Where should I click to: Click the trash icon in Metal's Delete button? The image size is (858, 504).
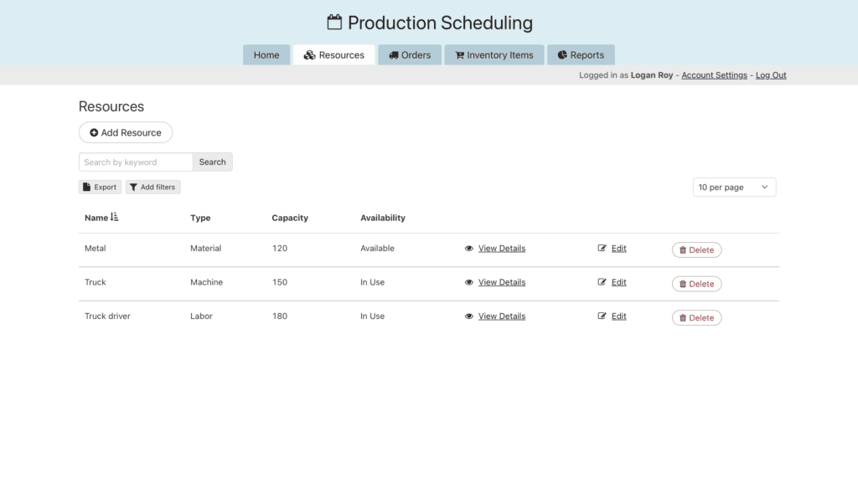tap(682, 250)
